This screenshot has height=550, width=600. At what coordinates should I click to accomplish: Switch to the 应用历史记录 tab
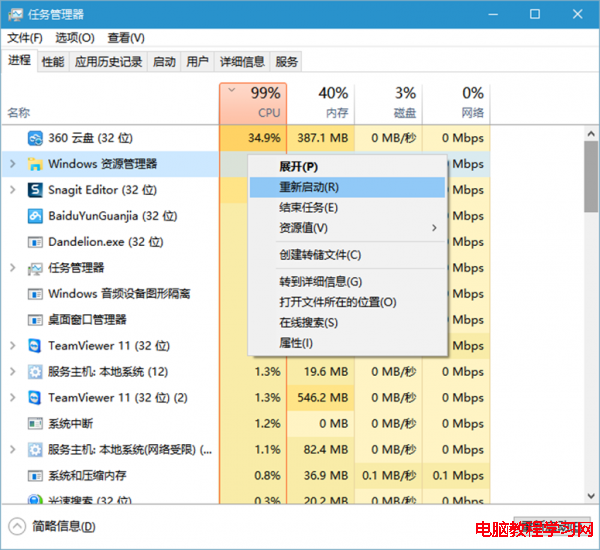[108, 62]
